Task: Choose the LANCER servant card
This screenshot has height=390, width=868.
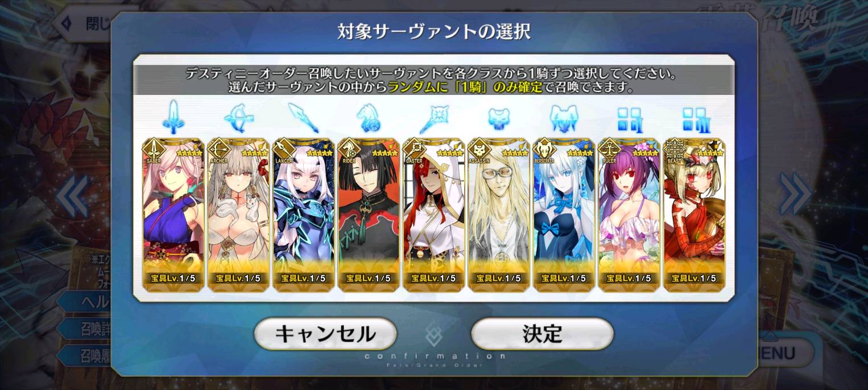Action: (303, 215)
